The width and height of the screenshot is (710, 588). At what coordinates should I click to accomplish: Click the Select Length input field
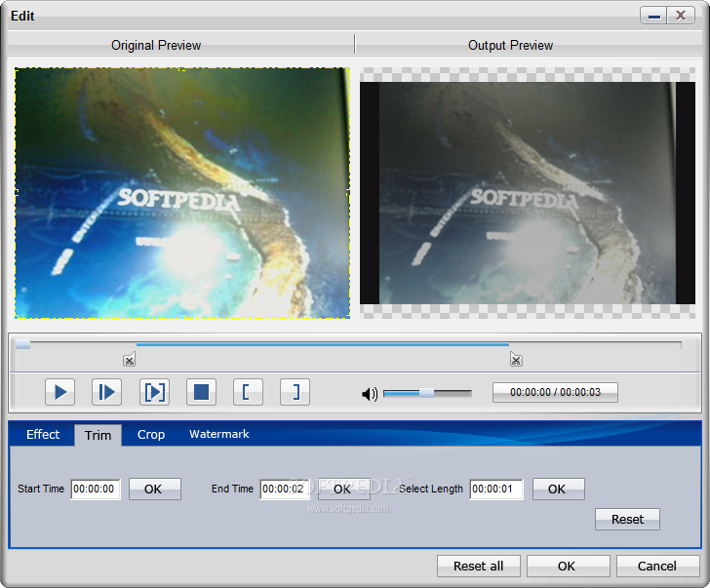(x=496, y=489)
